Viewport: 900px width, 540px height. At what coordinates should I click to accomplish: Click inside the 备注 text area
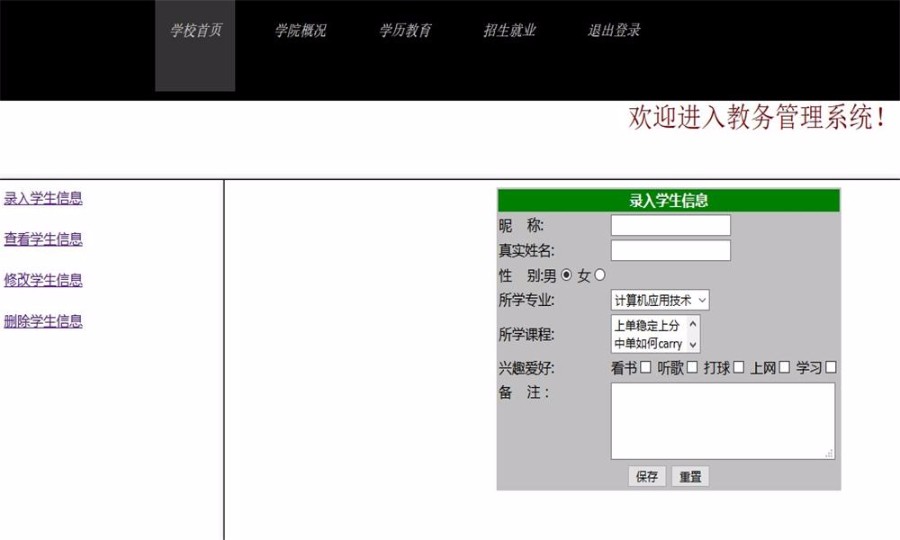point(723,421)
